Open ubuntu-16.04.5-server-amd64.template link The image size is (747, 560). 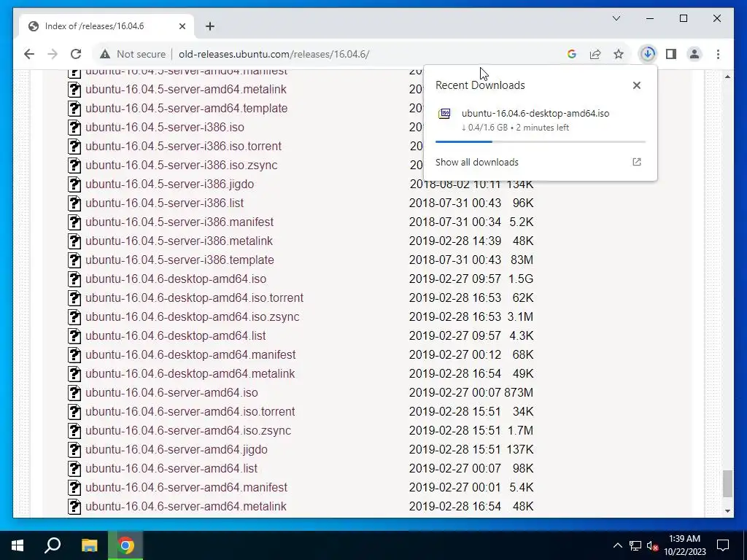[186, 108]
